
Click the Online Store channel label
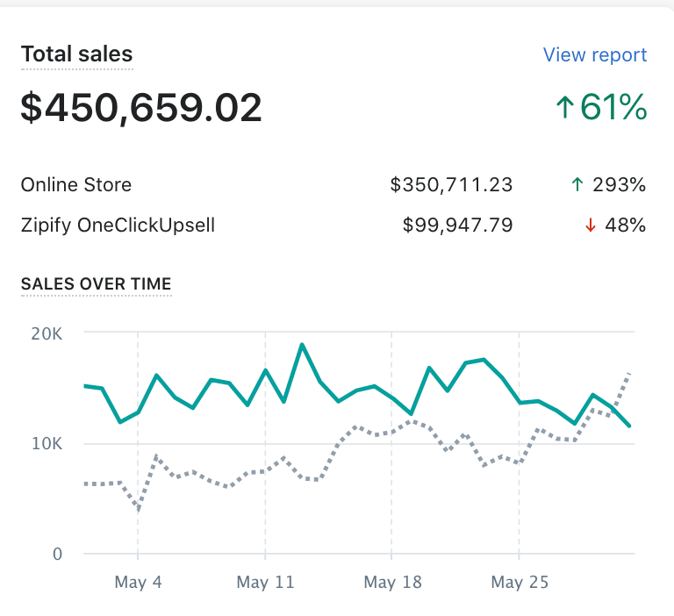pos(76,185)
